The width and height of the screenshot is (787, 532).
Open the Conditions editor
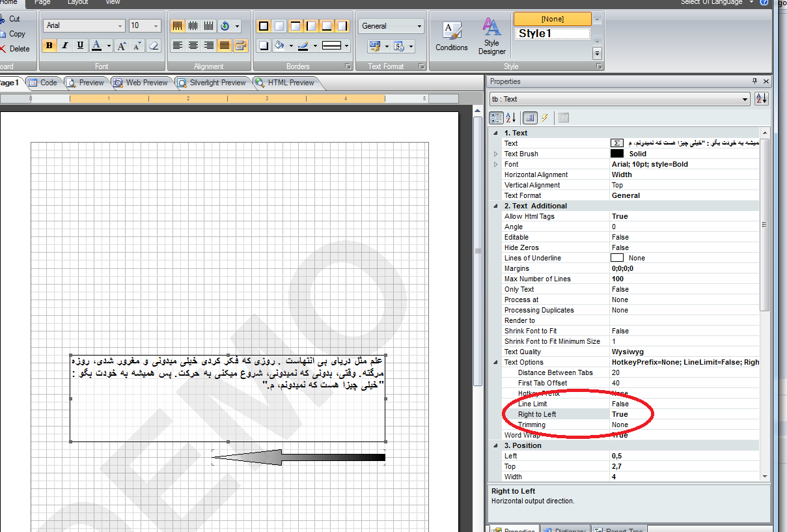pos(452,36)
